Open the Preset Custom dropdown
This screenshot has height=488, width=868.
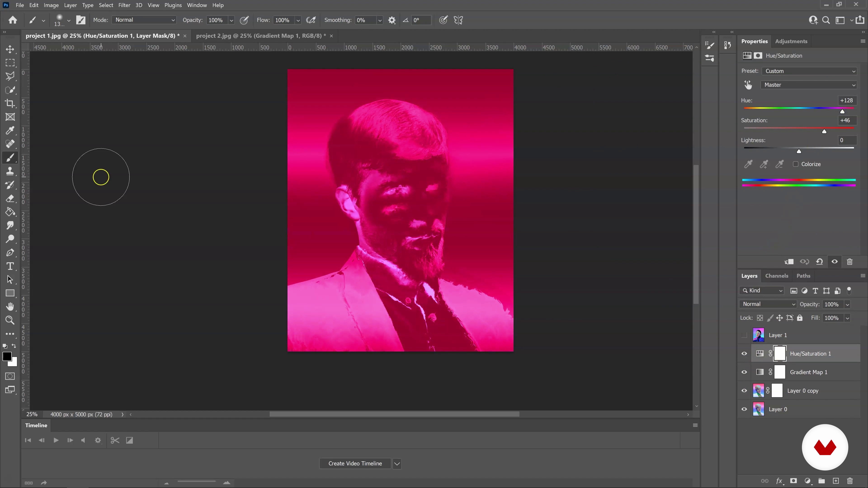coord(809,71)
